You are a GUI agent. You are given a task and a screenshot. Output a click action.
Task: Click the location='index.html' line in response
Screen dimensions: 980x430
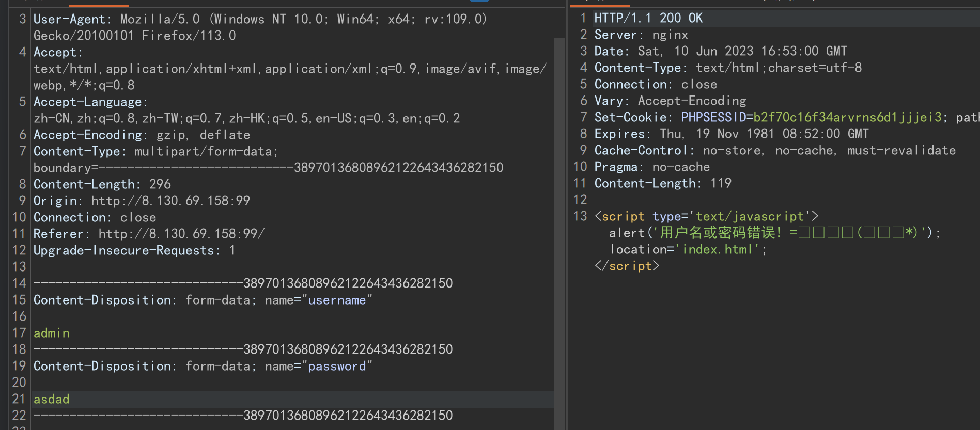[x=688, y=249]
